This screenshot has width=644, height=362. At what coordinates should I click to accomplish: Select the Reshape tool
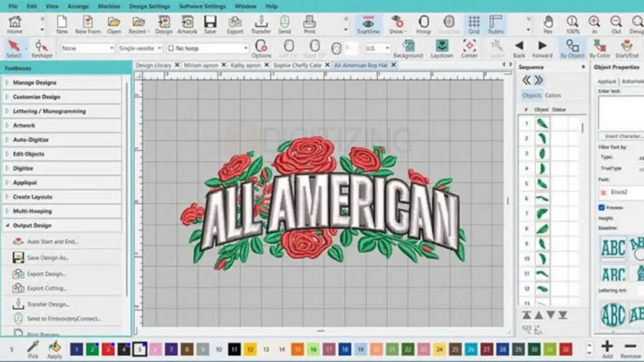tap(42, 49)
